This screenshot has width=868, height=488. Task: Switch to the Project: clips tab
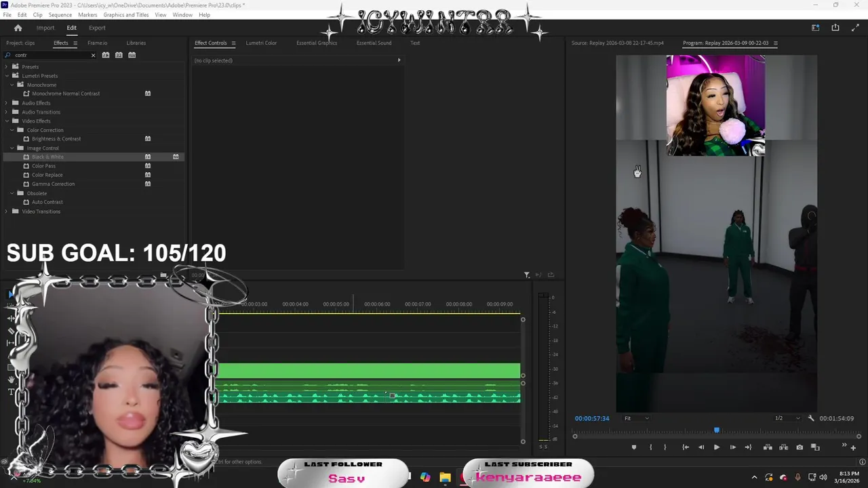tap(20, 43)
